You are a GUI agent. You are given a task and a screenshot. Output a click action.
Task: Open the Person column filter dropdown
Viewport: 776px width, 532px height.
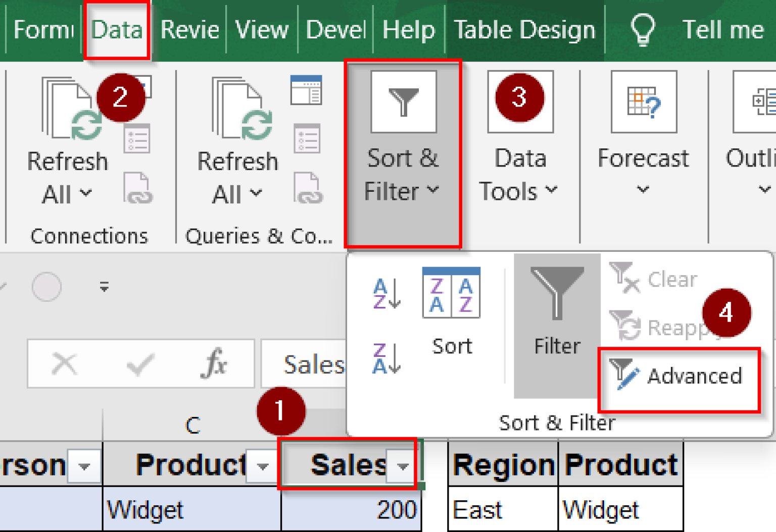tap(84, 465)
